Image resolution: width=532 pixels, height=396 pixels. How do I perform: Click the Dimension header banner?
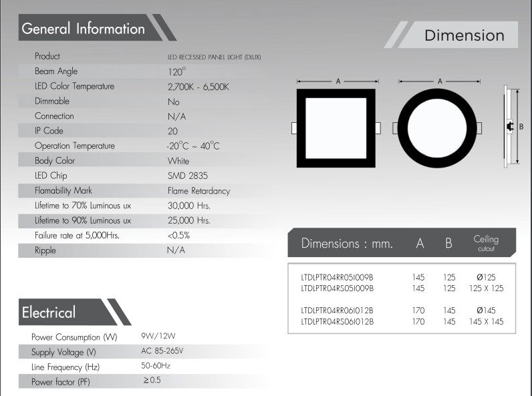464,35
